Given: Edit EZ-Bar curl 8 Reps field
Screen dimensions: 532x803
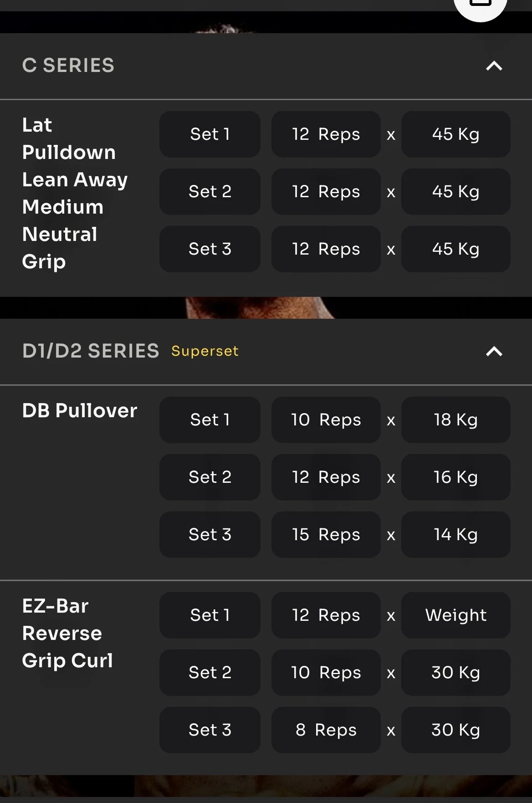Looking at the screenshot, I should coord(326,730).
